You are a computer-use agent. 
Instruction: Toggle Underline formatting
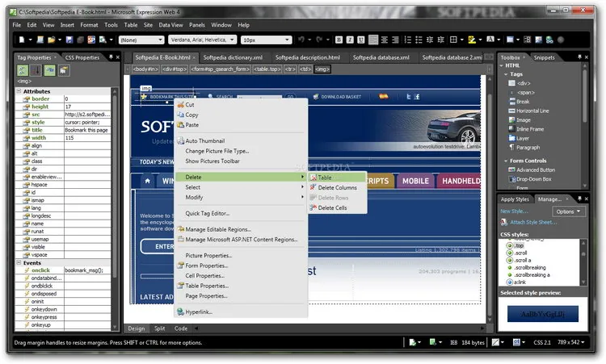point(360,40)
